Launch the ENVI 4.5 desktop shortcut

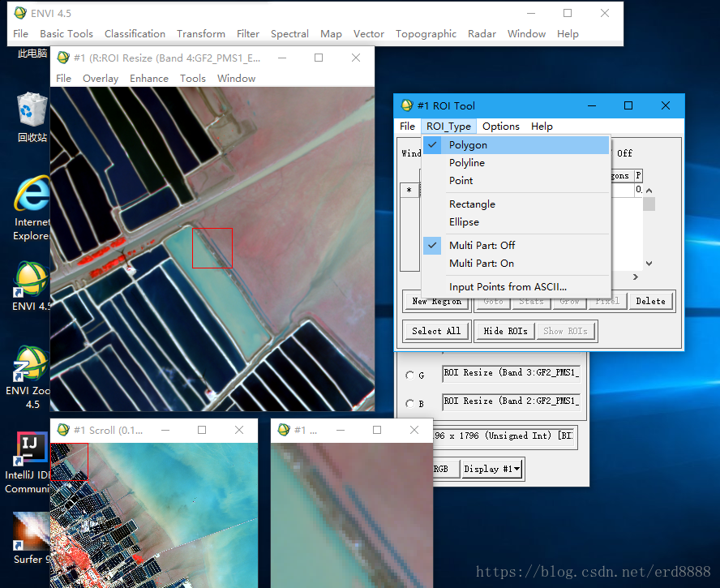click(32, 286)
